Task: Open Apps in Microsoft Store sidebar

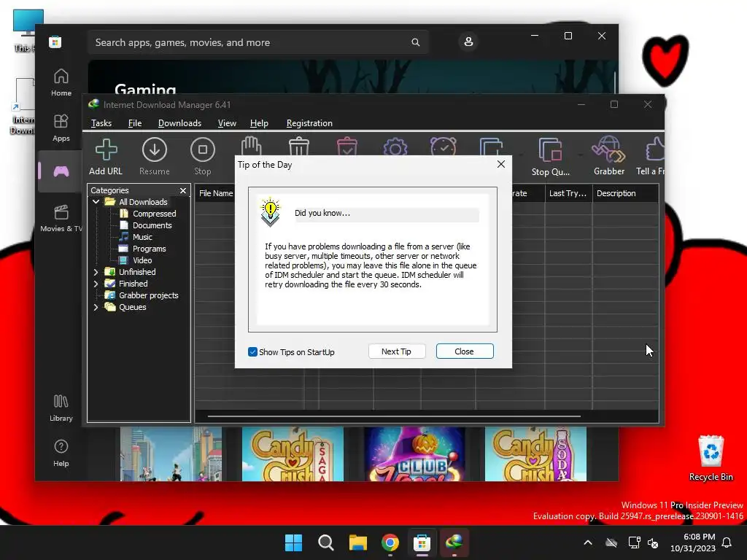Action: tap(61, 128)
